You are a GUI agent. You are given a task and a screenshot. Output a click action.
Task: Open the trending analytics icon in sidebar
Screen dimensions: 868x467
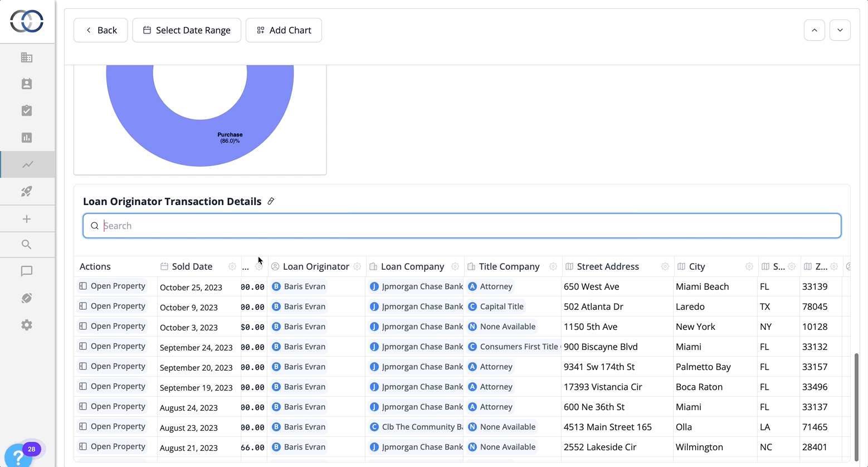pos(27,164)
